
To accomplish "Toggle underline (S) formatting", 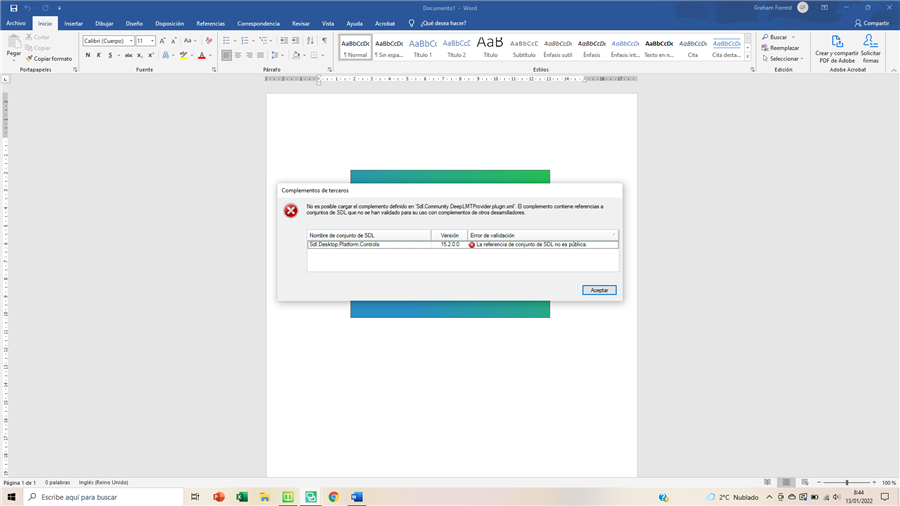I will 110,56.
